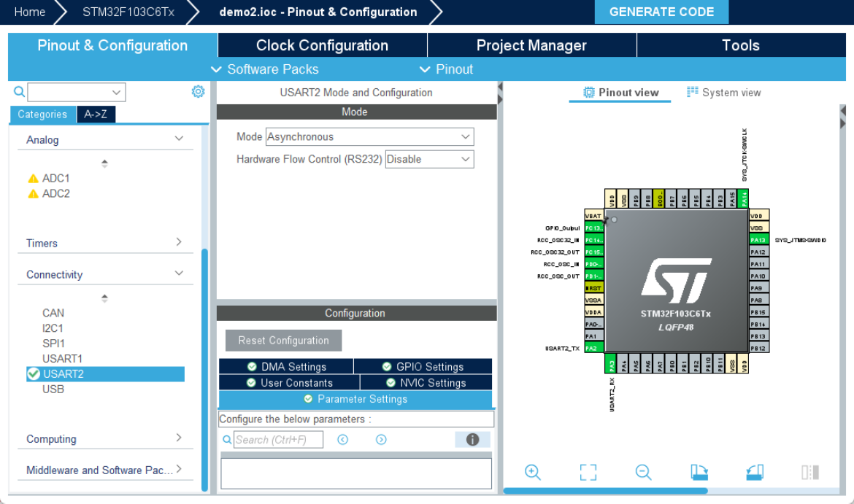Click the peripheral search magnifier icon
854x504 pixels.
(x=19, y=91)
